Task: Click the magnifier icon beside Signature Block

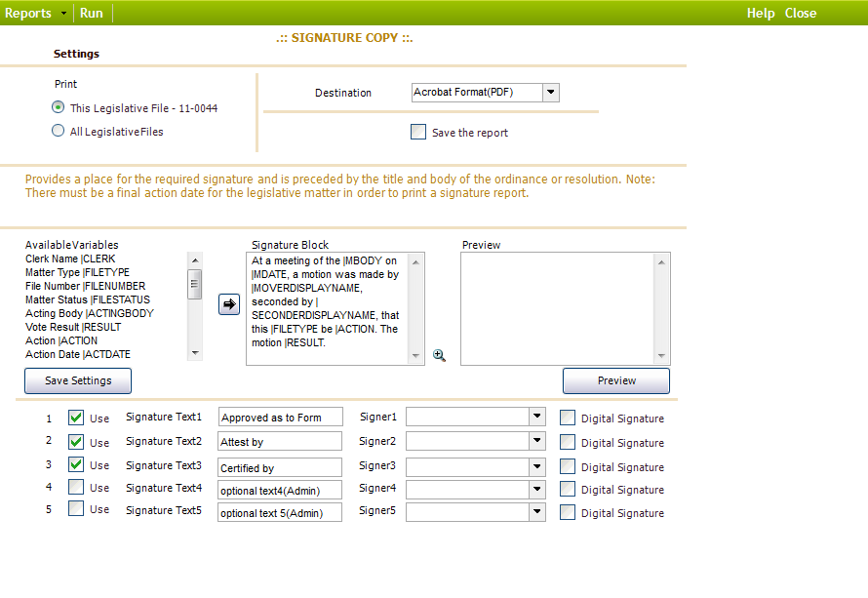Action: click(x=439, y=355)
